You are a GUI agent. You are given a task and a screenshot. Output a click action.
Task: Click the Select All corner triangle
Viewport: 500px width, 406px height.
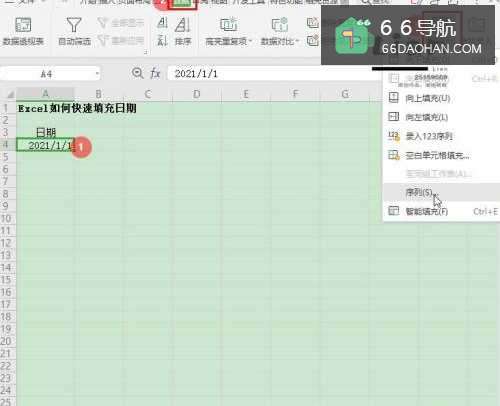tap(10, 95)
